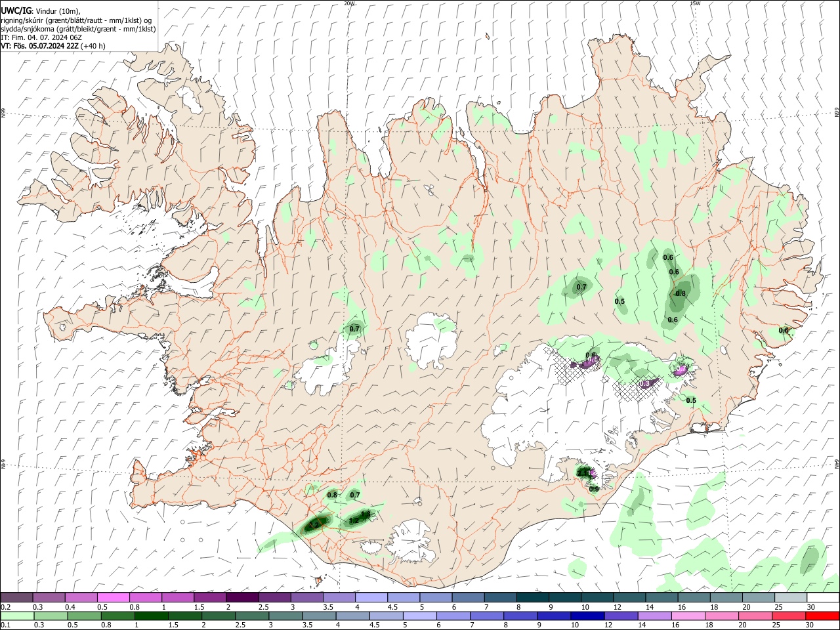Image resolution: width=840 pixels, height=630 pixels.
Task: Pick the rain legend swatch between 0.5 and 0.8
Action: (84, 616)
